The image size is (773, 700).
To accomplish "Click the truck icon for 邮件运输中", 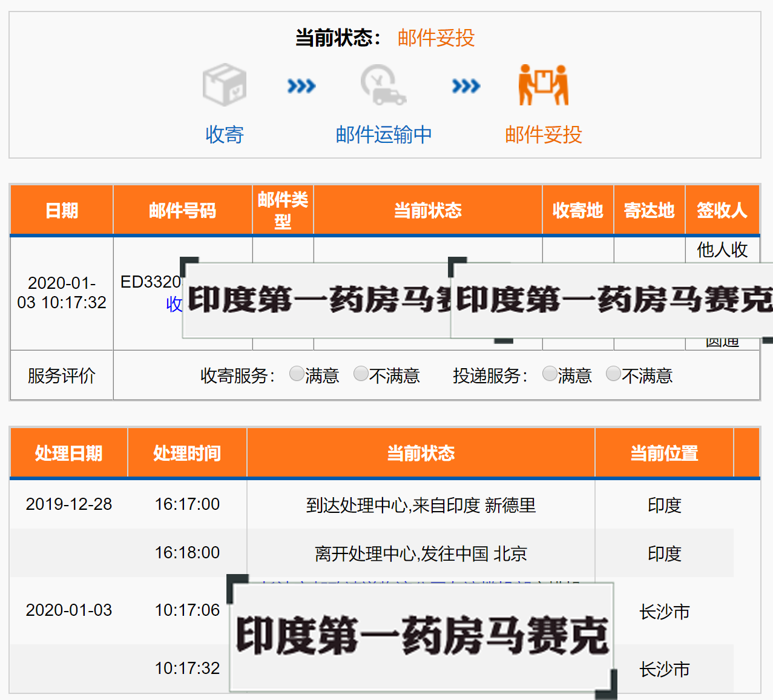I will (x=383, y=85).
